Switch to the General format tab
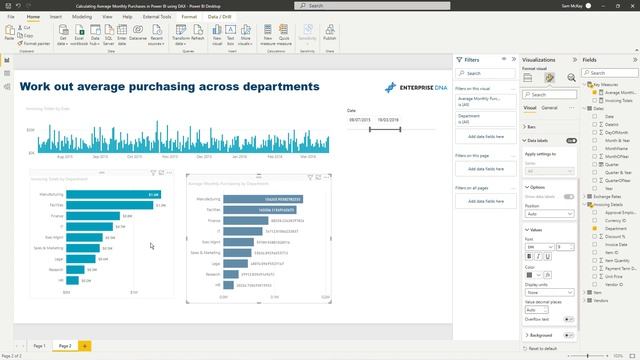 tap(549, 108)
